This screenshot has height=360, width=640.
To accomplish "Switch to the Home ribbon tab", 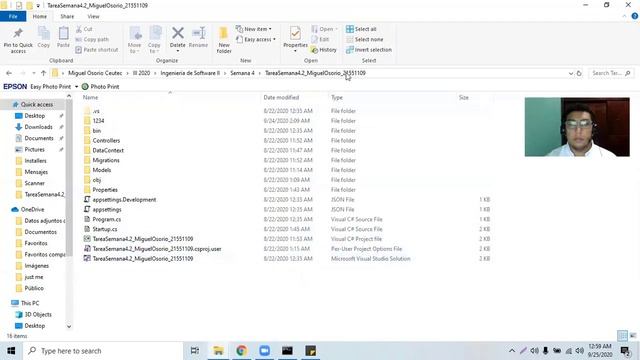I will 40,16.
